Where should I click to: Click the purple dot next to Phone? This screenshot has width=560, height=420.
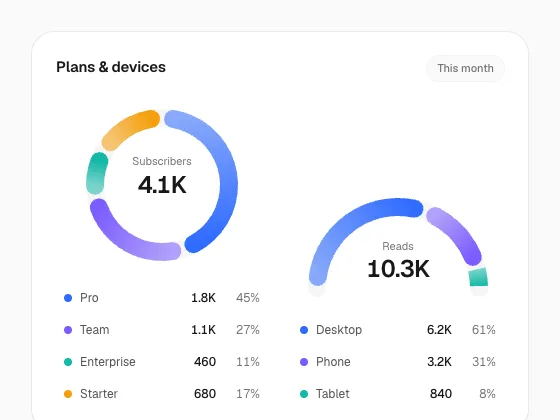click(304, 362)
